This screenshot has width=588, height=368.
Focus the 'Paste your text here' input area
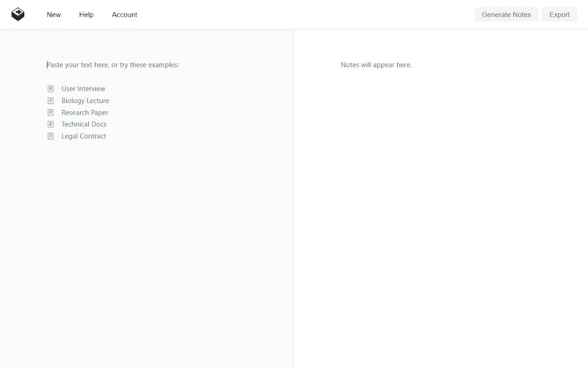(x=113, y=65)
